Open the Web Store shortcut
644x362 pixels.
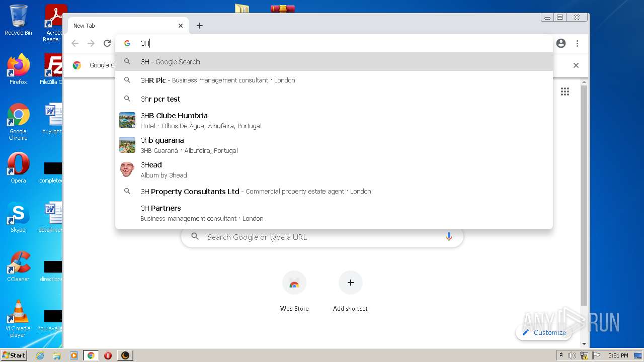294,291
